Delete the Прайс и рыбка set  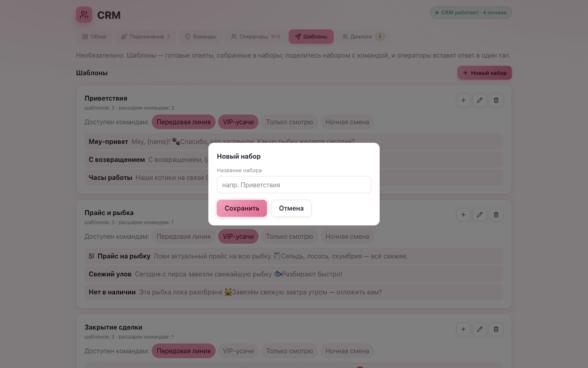(x=496, y=215)
